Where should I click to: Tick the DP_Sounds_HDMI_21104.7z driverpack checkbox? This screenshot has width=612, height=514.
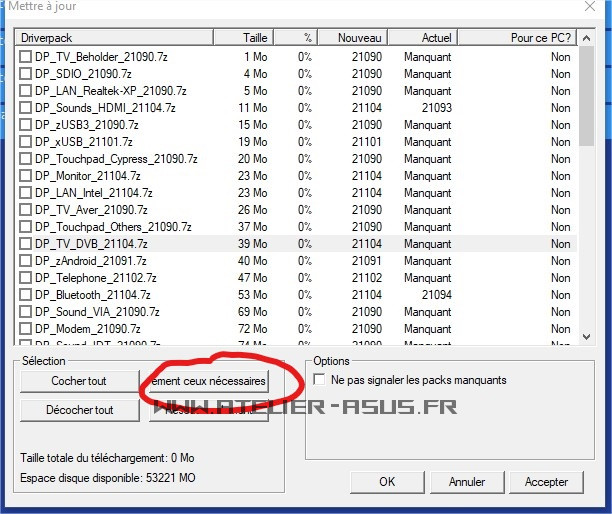tap(26, 108)
